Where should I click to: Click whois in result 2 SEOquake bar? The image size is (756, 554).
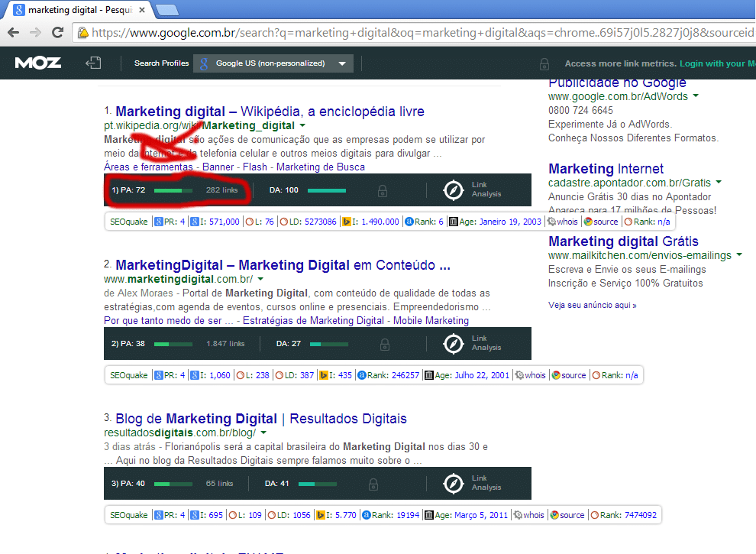pyautogui.click(x=531, y=375)
